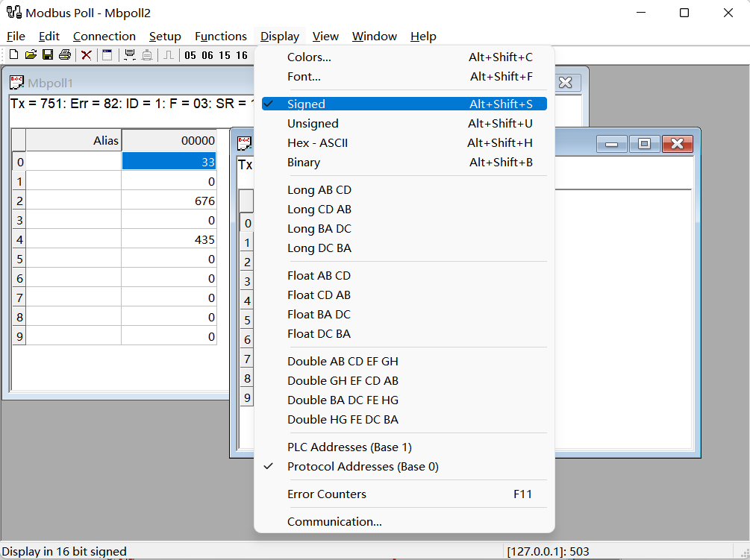This screenshot has width=750, height=560.
Task: Choose Font... from Display menu
Action: (x=404, y=77)
